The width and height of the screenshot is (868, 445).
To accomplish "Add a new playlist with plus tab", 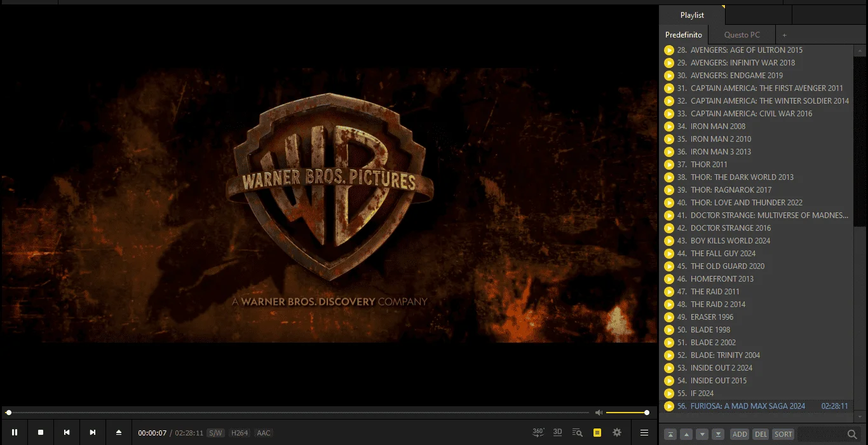I will 784,35.
